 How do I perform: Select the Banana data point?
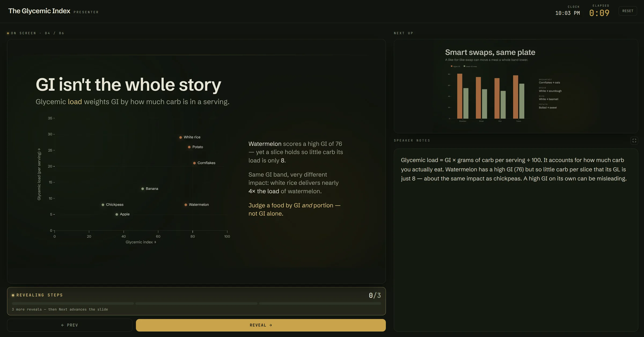click(x=142, y=189)
